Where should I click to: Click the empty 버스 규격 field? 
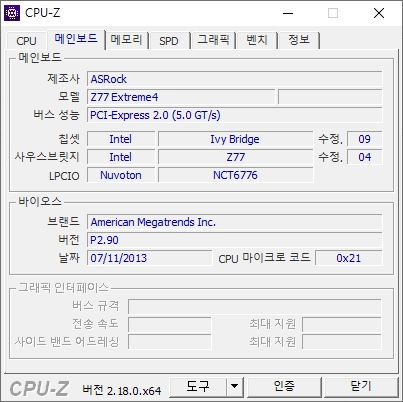coord(255,306)
